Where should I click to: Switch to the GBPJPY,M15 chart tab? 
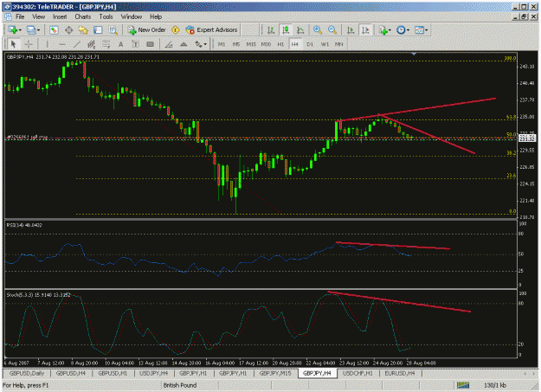coord(275,373)
